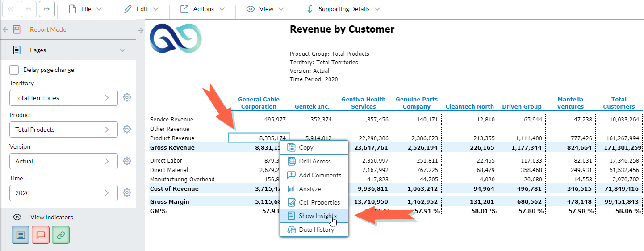Image resolution: width=644 pixels, height=251 pixels.
Task: Click the Report Mode notebook icon
Action: click(x=17, y=29)
